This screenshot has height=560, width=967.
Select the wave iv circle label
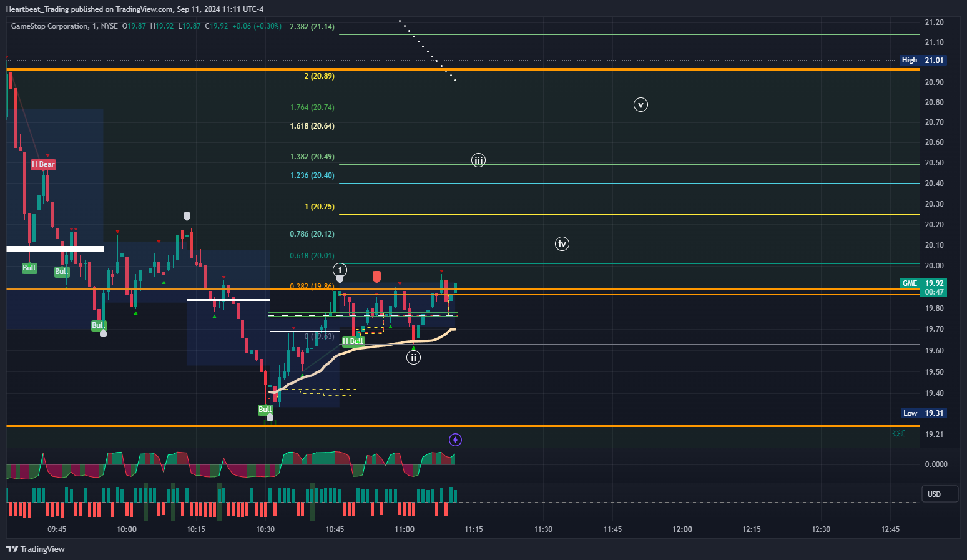coord(562,244)
